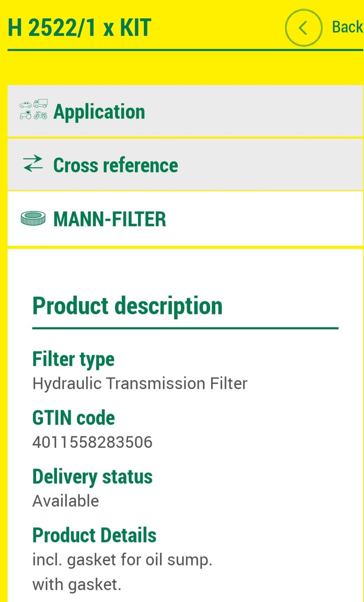Select the Product Details label
The image size is (364, 602).
pyautogui.click(x=94, y=535)
